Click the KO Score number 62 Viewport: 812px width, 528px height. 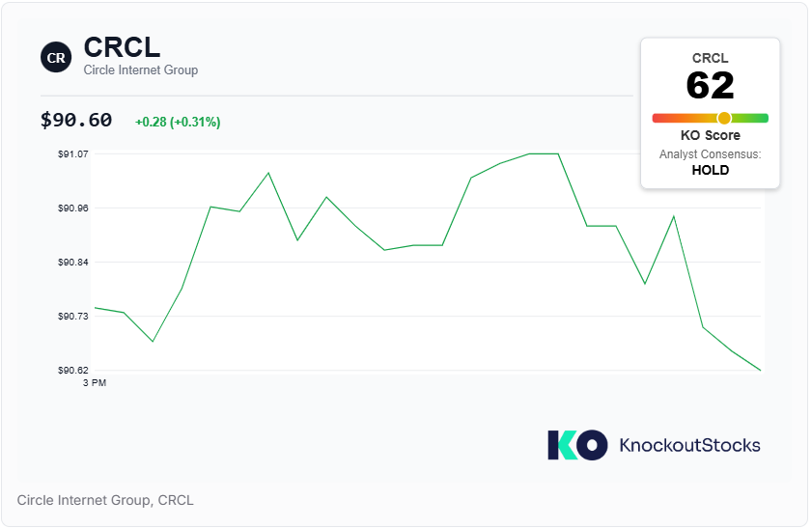710,85
